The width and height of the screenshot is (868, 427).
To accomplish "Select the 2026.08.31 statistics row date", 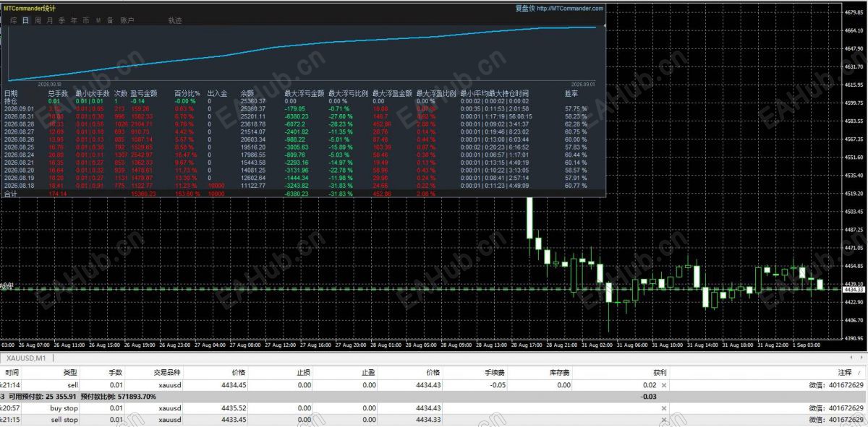I will (x=17, y=116).
